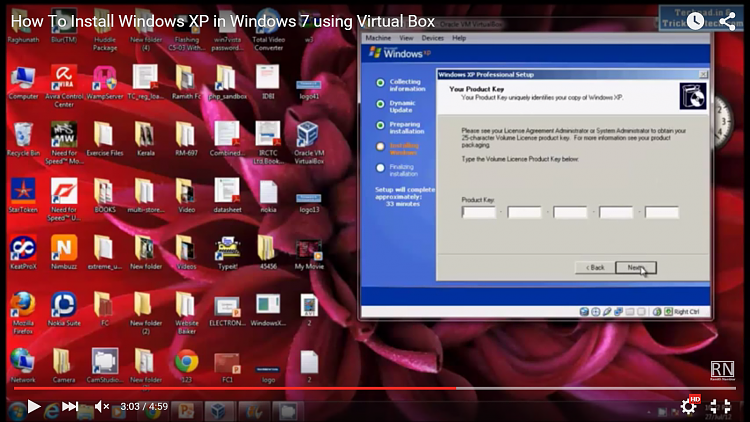750x422 pixels.
Task: Click the RN channel watermark
Action: click(x=722, y=370)
